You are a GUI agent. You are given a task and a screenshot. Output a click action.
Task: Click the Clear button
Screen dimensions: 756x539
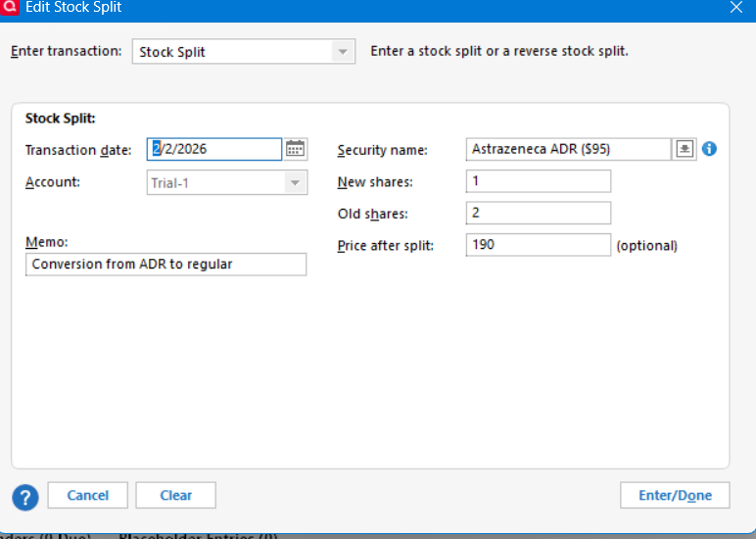175,495
